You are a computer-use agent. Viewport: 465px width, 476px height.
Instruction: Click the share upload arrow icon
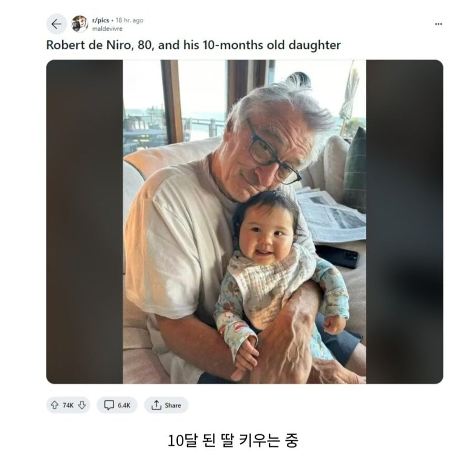click(157, 405)
